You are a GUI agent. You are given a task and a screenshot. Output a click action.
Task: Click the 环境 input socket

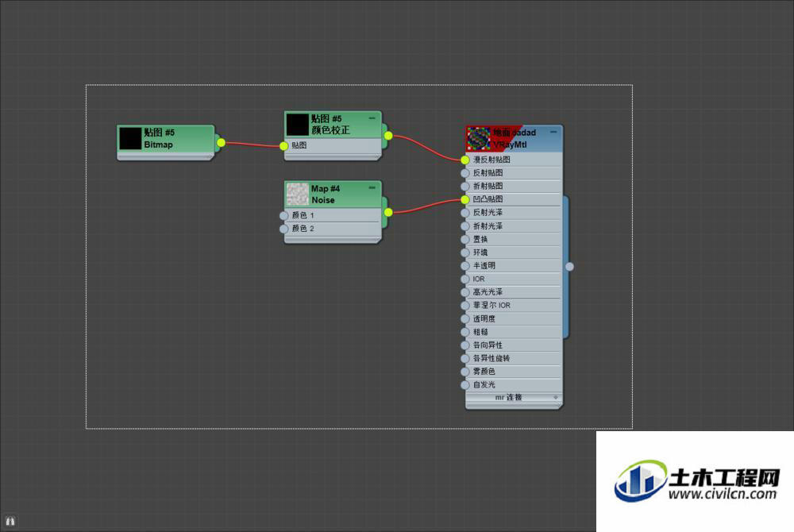[x=464, y=253]
